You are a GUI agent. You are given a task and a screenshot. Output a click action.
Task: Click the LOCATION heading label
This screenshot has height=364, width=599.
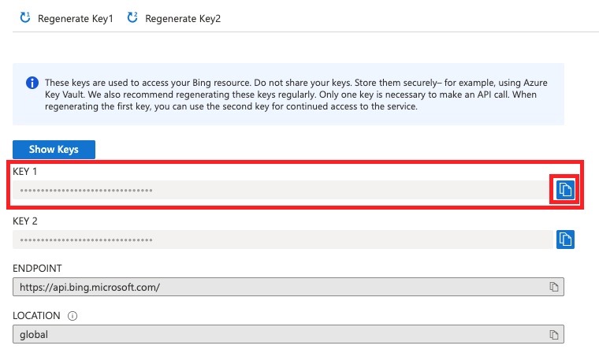(36, 316)
